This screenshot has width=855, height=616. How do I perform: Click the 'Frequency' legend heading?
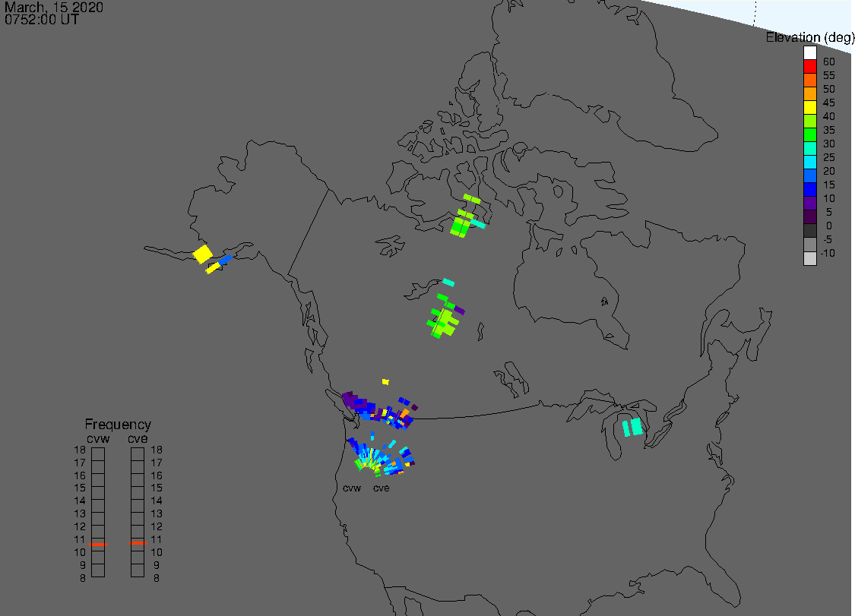pos(118,424)
